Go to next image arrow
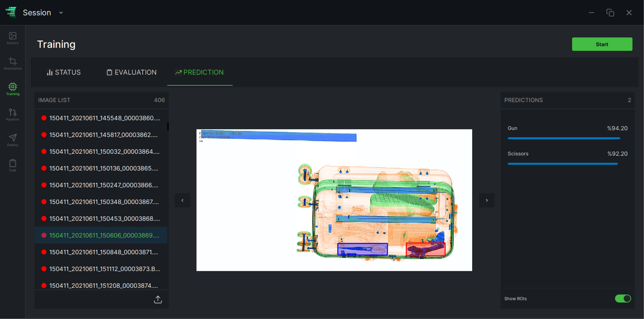Screen dimensions: 644x319 [x=487, y=200]
